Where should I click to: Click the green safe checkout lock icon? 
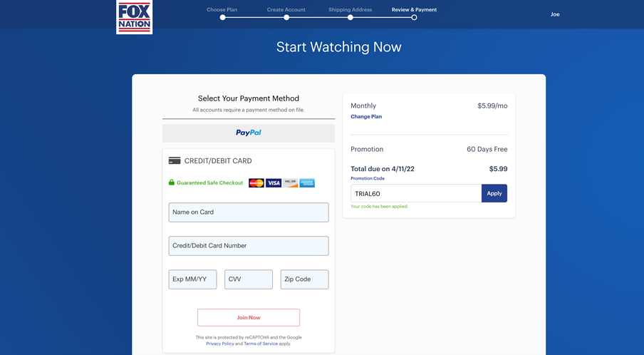(171, 182)
